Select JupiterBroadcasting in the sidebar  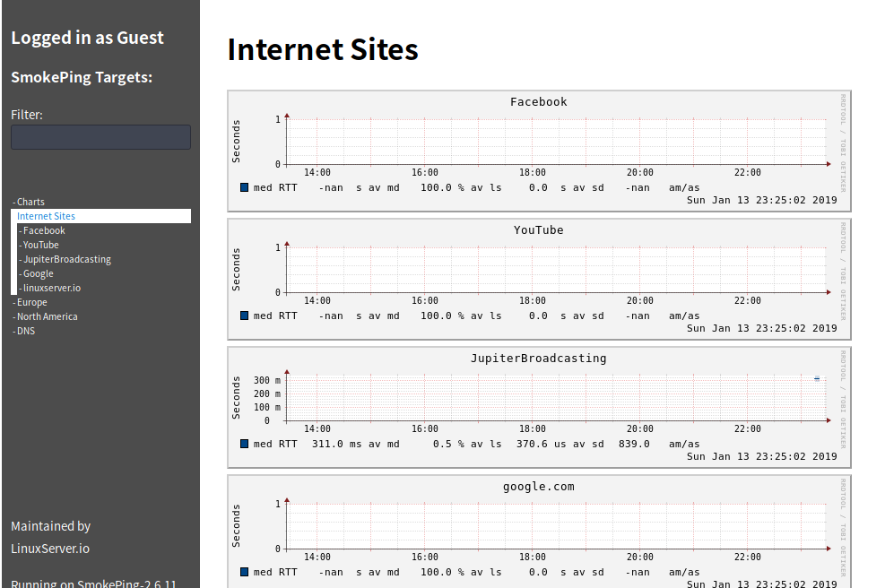click(x=64, y=258)
